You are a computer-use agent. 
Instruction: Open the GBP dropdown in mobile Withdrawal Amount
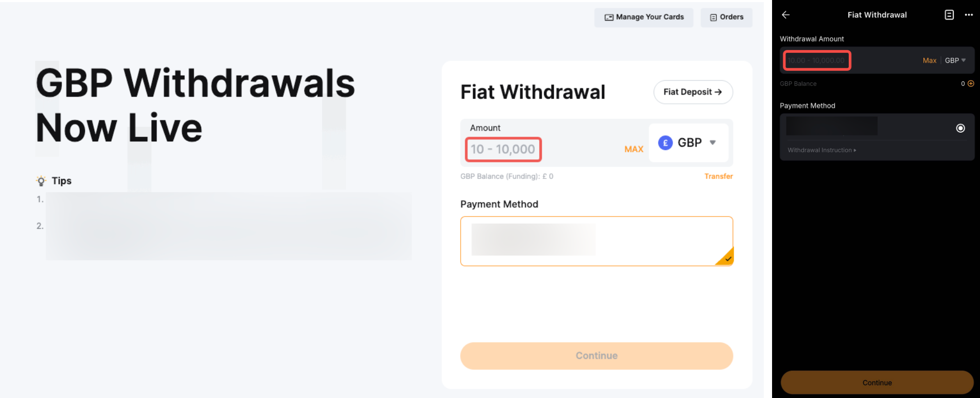point(955,61)
